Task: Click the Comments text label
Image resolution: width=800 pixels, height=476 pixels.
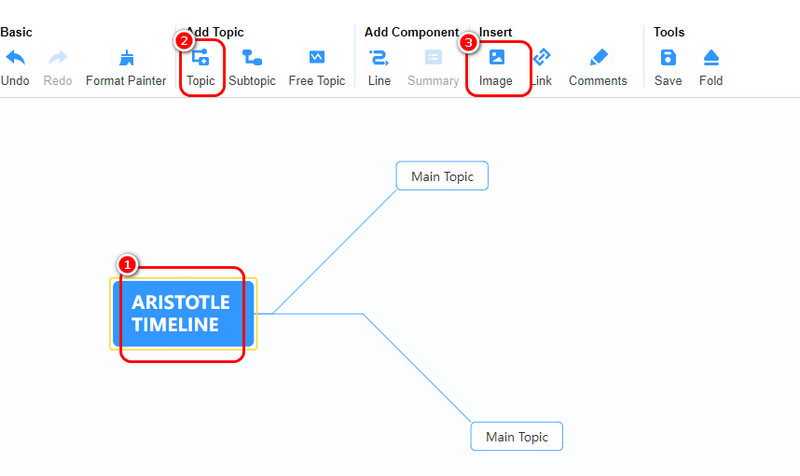Action: [598, 81]
